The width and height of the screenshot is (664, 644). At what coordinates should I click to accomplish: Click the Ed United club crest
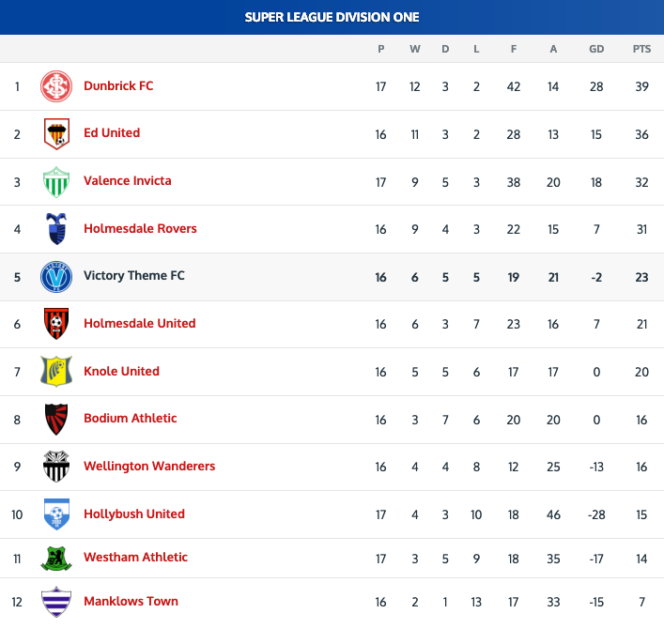pos(56,133)
